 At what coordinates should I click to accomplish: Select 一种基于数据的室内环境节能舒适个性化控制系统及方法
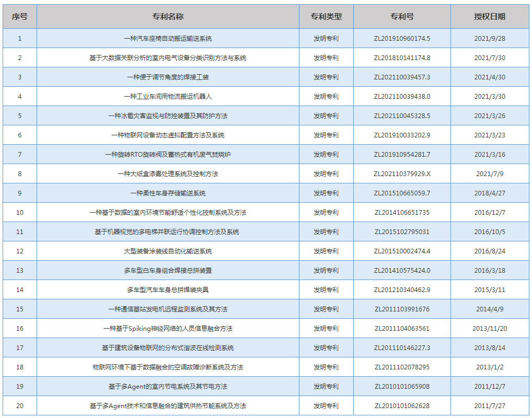(x=168, y=213)
